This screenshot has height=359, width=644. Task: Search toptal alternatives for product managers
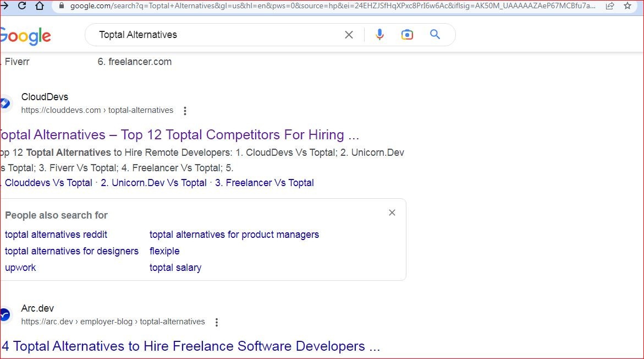pyautogui.click(x=234, y=235)
